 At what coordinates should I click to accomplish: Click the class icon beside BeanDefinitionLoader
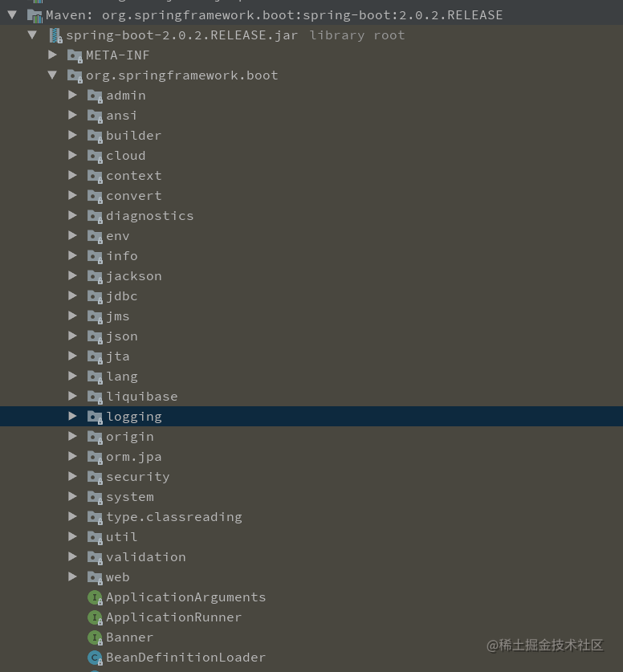tap(95, 657)
